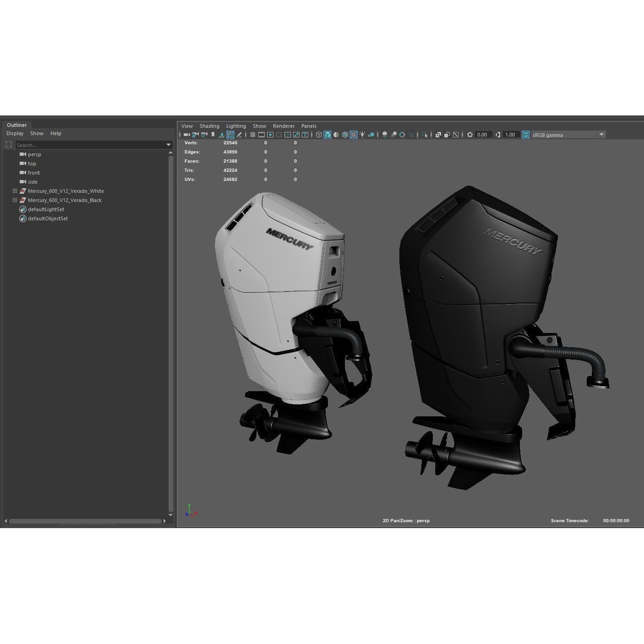The width and height of the screenshot is (644, 644).
Task: Open the Shading menu
Action: click(209, 126)
